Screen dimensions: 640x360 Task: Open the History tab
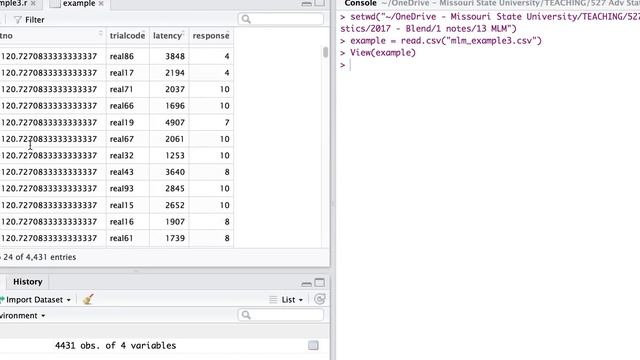(x=27, y=282)
